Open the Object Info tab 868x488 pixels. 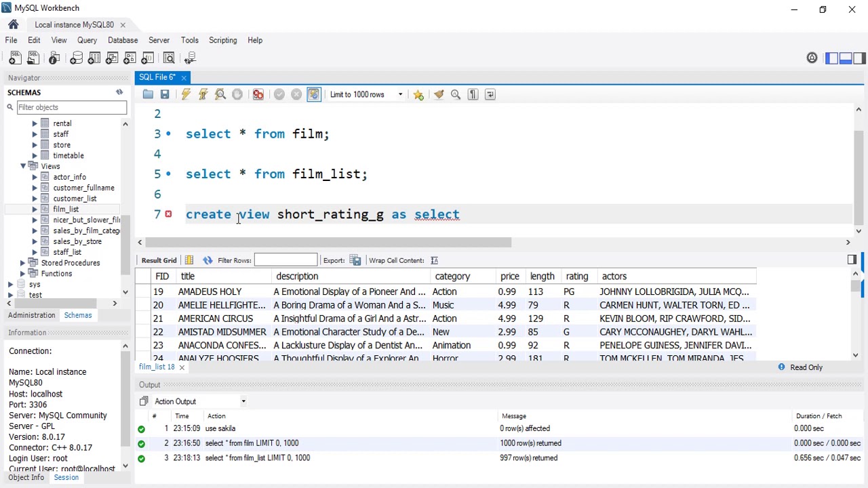(x=26, y=477)
